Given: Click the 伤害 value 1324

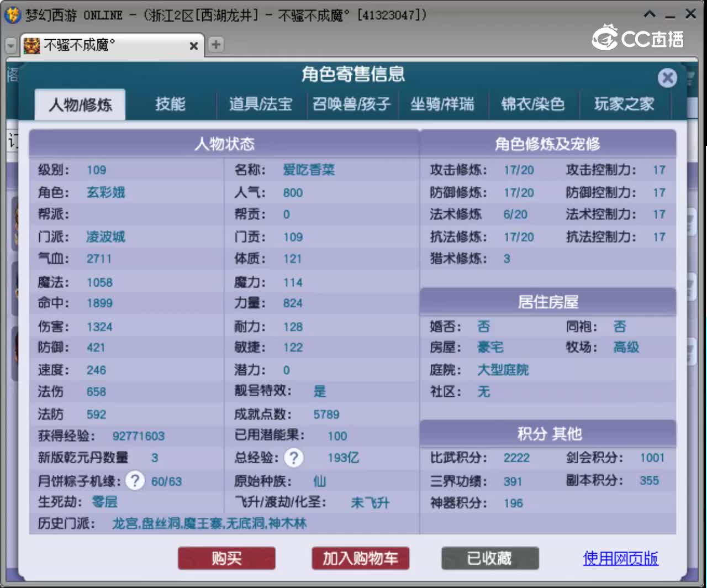Looking at the screenshot, I should click(x=99, y=327).
